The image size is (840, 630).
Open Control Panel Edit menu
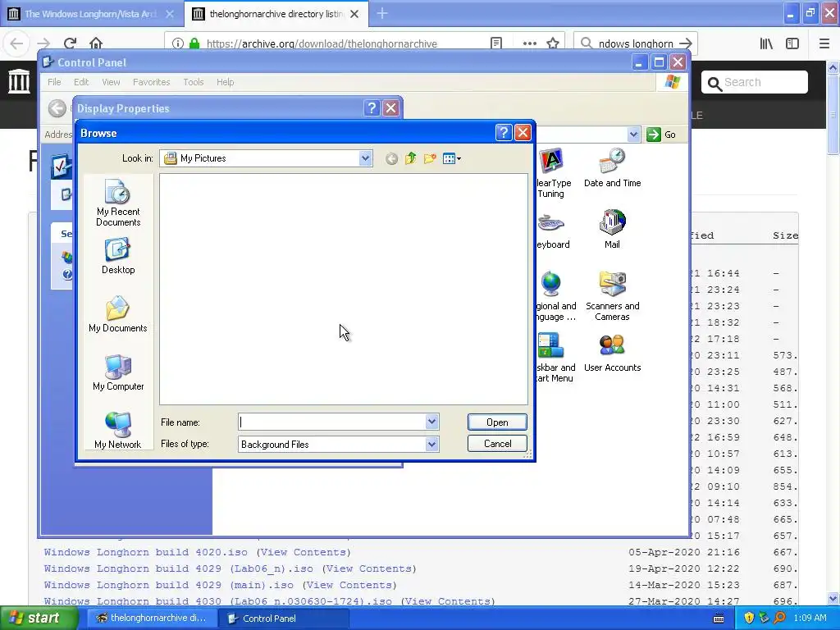pyautogui.click(x=81, y=82)
